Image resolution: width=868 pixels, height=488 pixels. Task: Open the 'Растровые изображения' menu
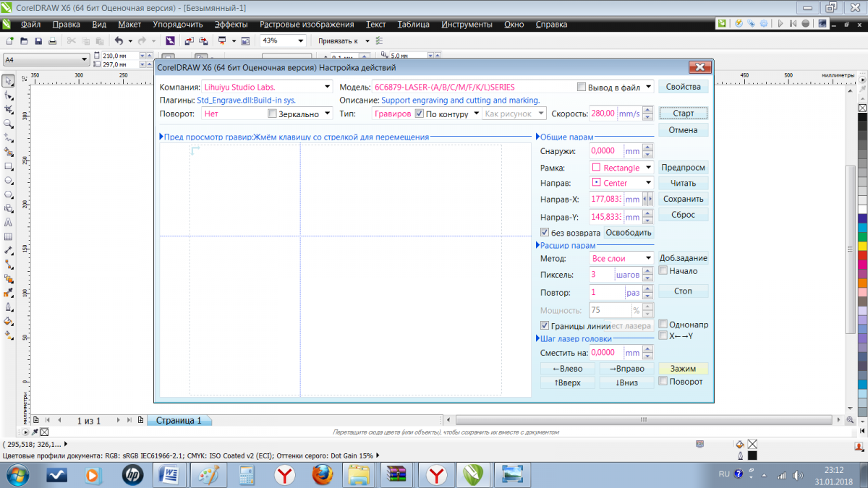307,24
